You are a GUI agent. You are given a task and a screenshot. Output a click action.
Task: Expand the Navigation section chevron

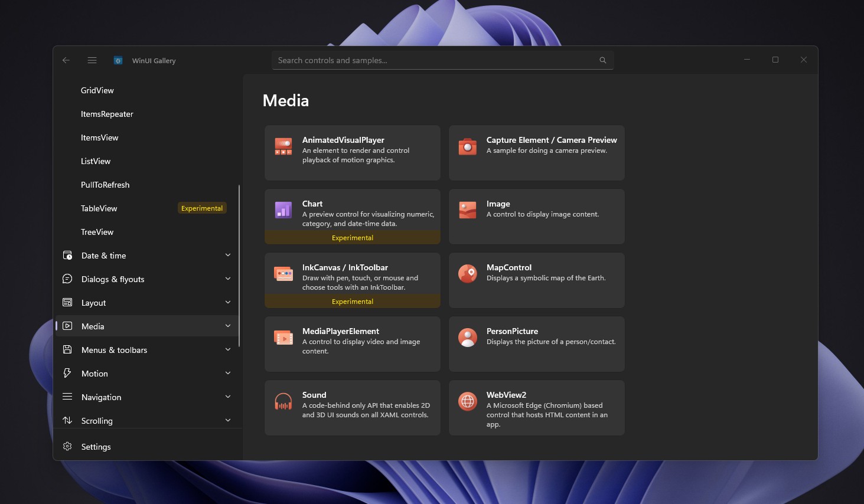tap(228, 397)
